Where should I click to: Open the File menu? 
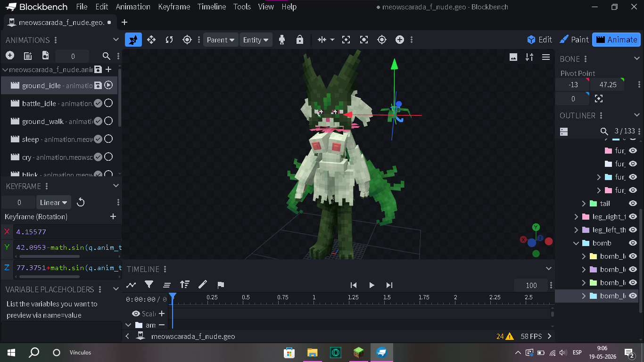82,7
